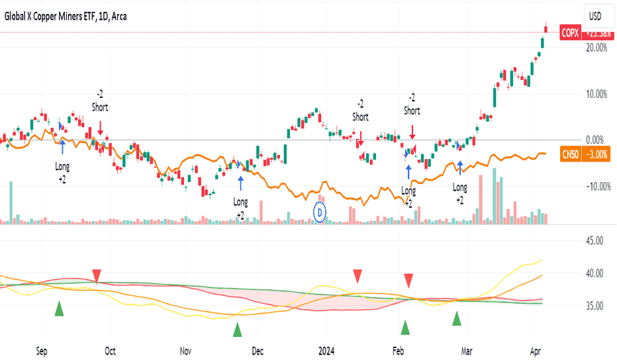The width and height of the screenshot is (617, 364).
Task: Click the COPX price label
Action: pos(570,32)
